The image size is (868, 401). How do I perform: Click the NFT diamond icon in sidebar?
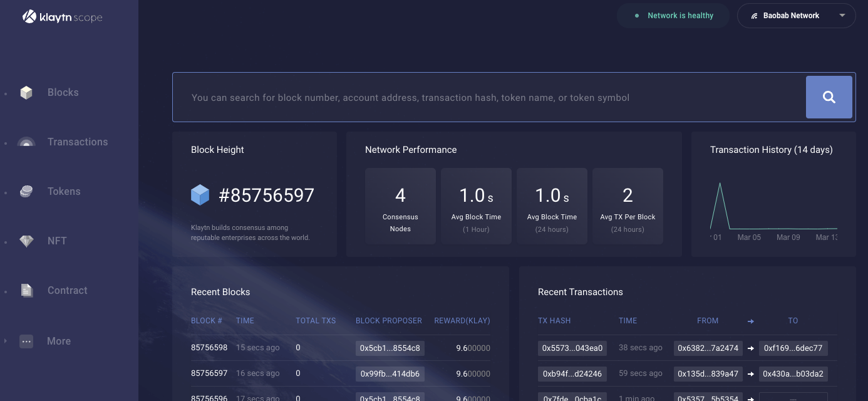(x=26, y=241)
